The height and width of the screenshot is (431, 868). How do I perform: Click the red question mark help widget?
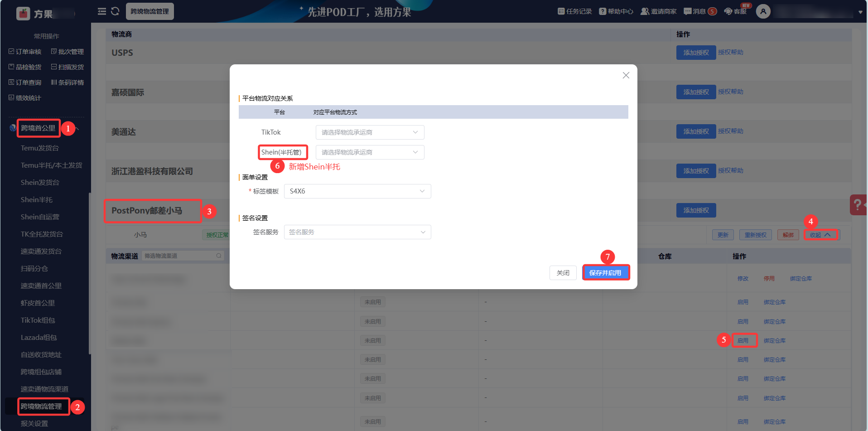click(x=858, y=205)
